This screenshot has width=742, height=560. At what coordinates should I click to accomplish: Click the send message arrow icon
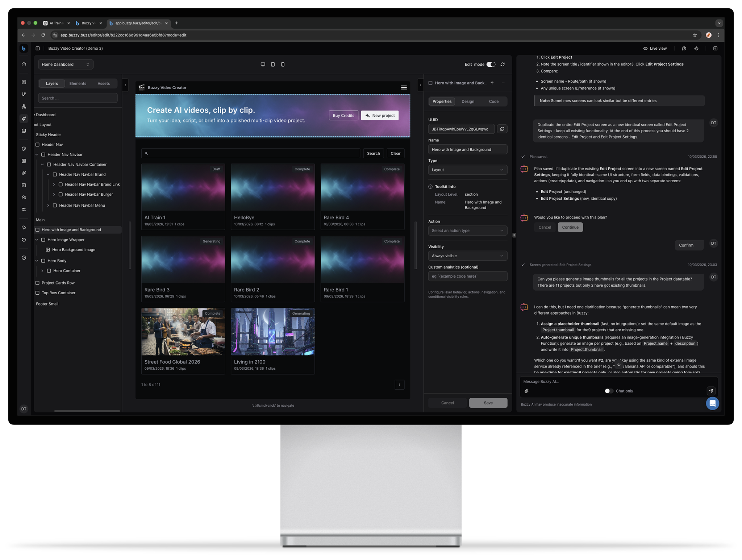coord(711,391)
